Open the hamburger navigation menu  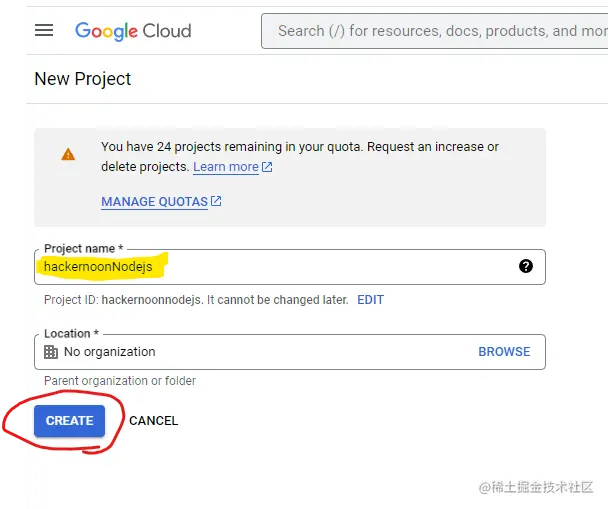(x=44, y=30)
